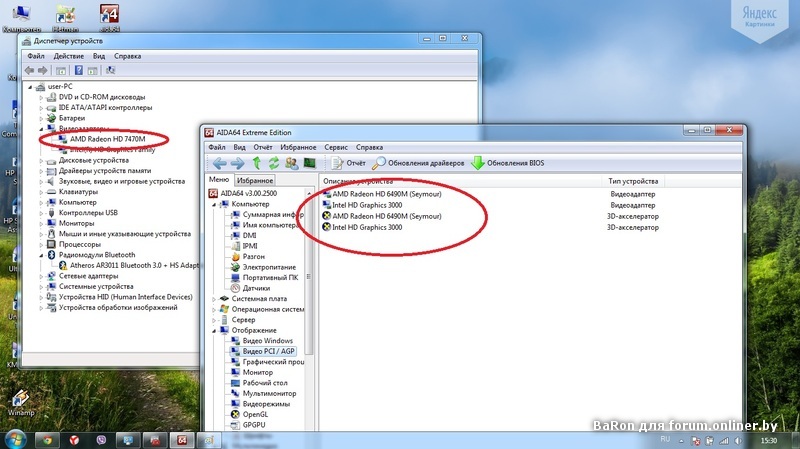Open Справка menu in AIDA64
This screenshot has height=449, width=800.
click(369, 147)
